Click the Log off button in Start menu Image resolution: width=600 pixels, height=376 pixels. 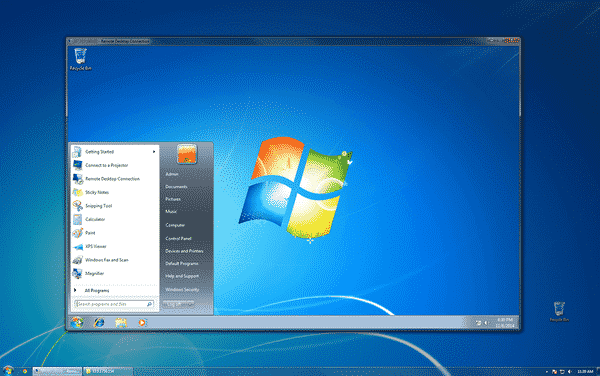(x=178, y=304)
